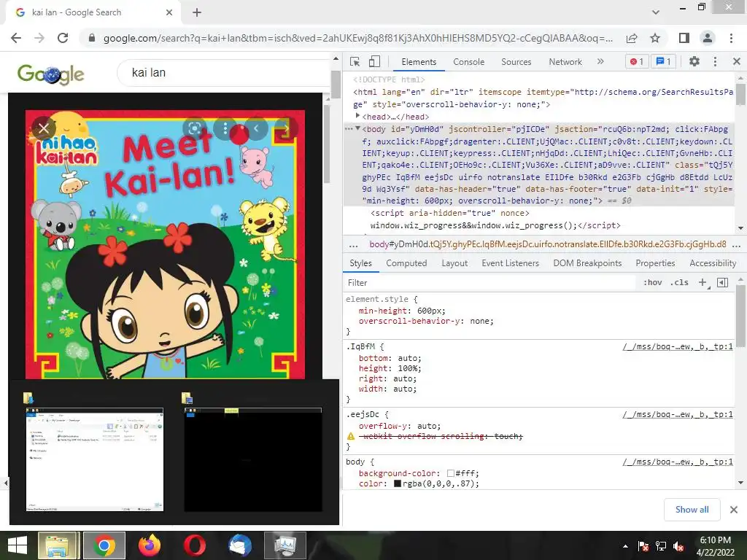This screenshot has width=747, height=560.
Task: Click the Google Lens search icon on image
Action: click(x=194, y=128)
